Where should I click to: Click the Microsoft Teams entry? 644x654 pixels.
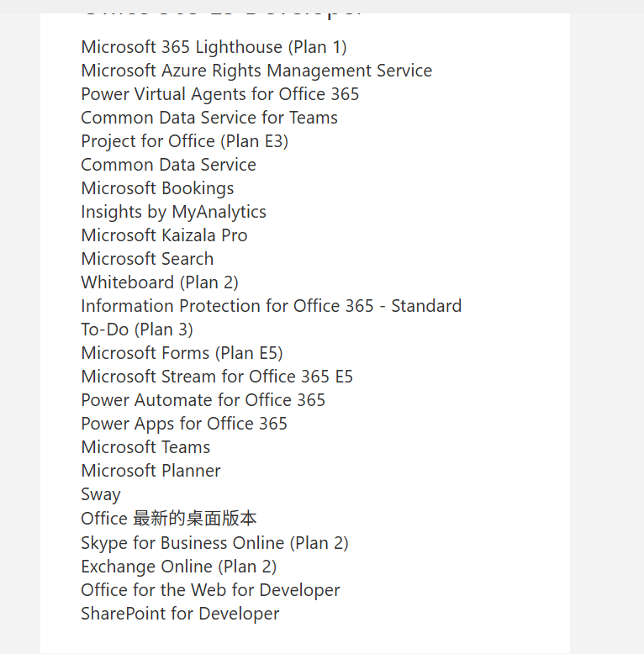(x=145, y=447)
